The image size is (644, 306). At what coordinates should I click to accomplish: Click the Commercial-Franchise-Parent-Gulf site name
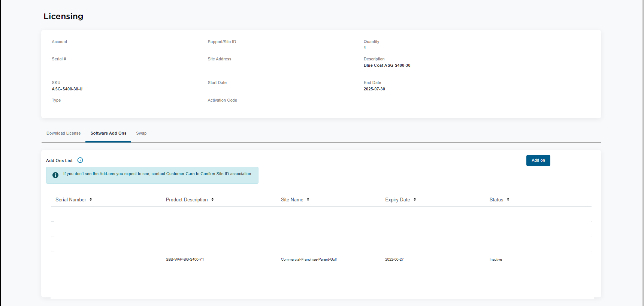point(309,259)
